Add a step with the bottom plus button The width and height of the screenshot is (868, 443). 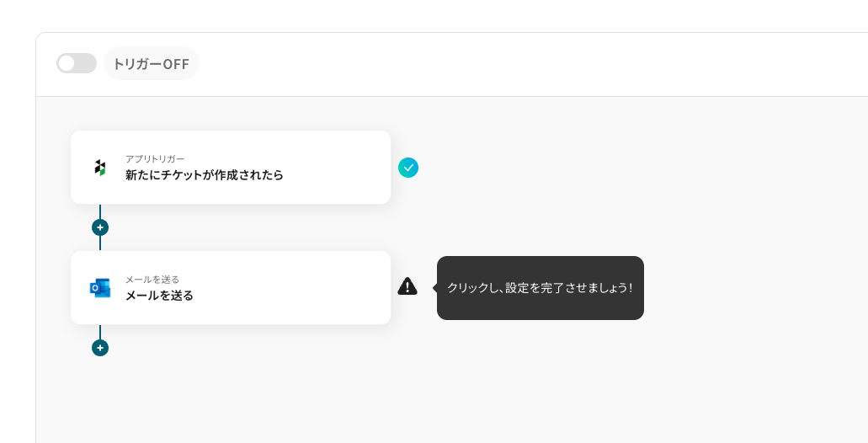[x=100, y=348]
